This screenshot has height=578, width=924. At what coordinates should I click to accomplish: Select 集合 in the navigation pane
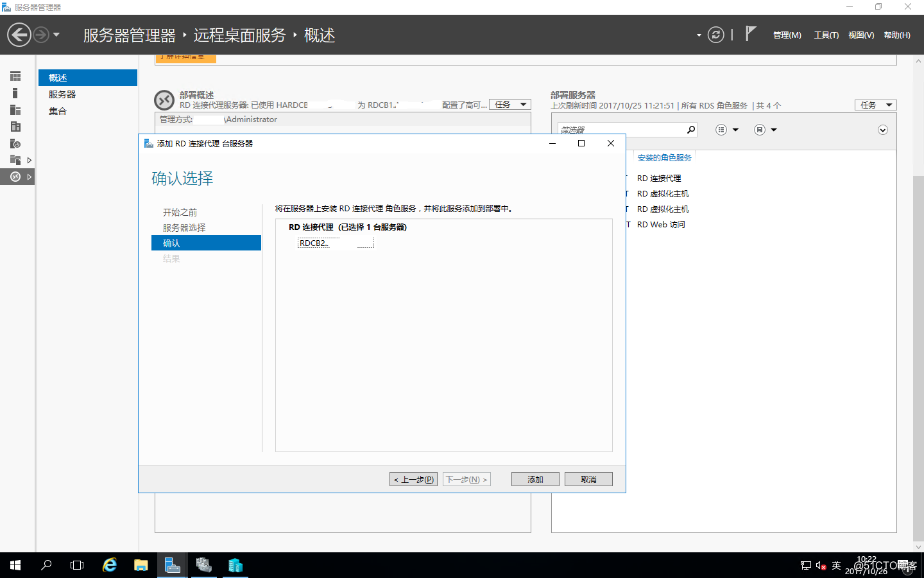[x=88, y=111]
